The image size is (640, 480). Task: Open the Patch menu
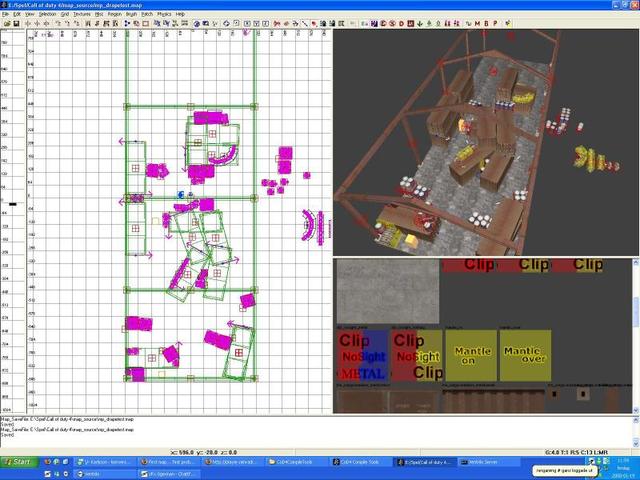147,14
